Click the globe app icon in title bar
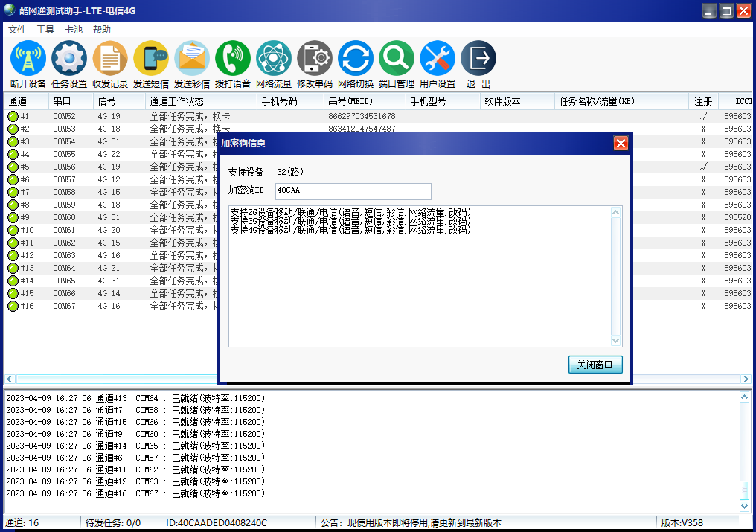The image size is (756, 532). [x=10, y=10]
